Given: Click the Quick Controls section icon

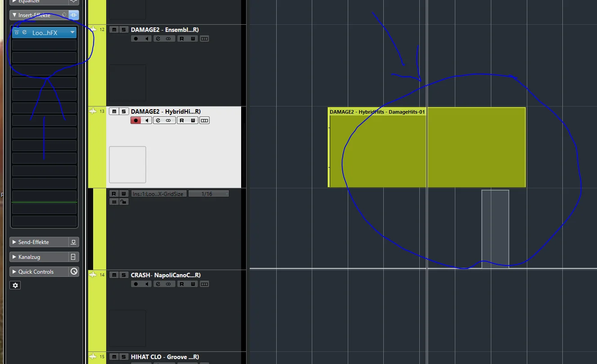Looking at the screenshot, I should click(74, 271).
